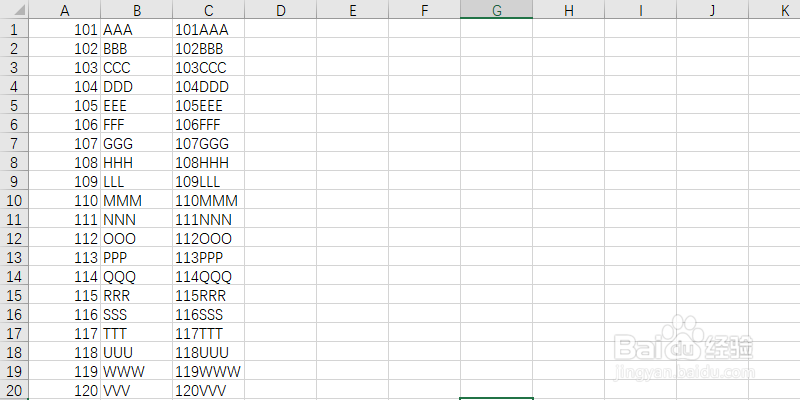Image resolution: width=800 pixels, height=400 pixels.
Task: Select row 8 header
Action: pyautogui.click(x=14, y=161)
